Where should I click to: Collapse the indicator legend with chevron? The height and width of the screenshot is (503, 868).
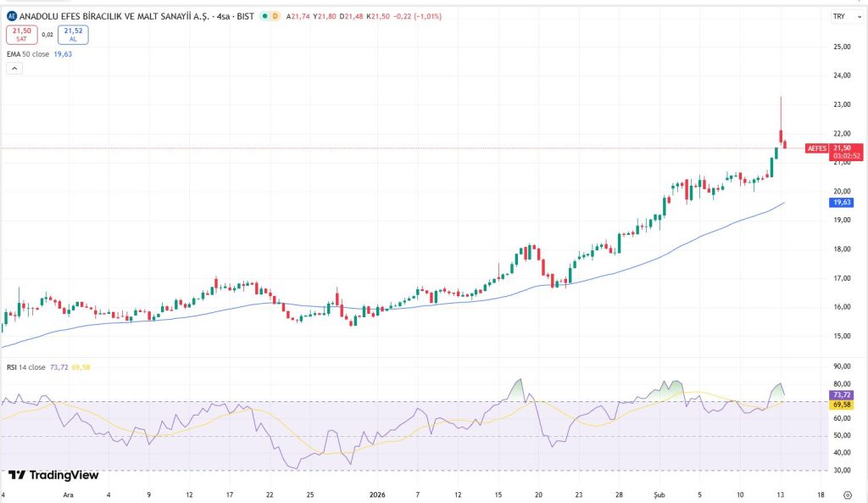click(x=14, y=68)
